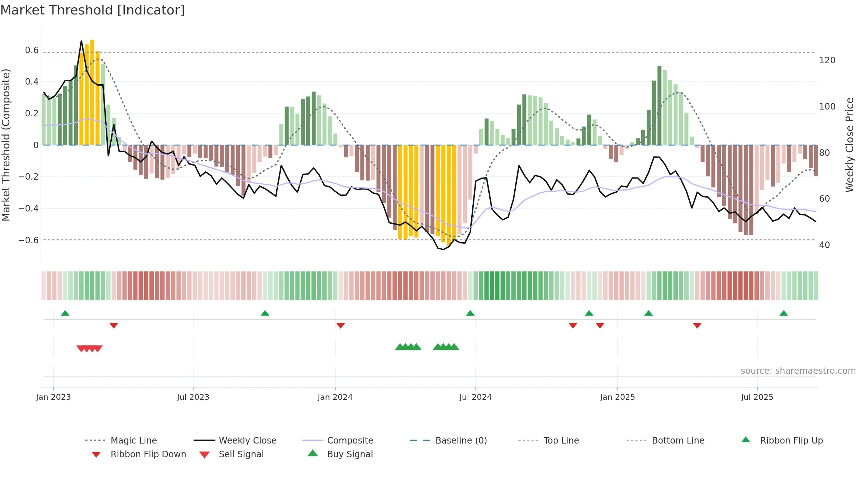
Task: Click the Market Threshold (Composite) axis title
Action: coord(6,145)
